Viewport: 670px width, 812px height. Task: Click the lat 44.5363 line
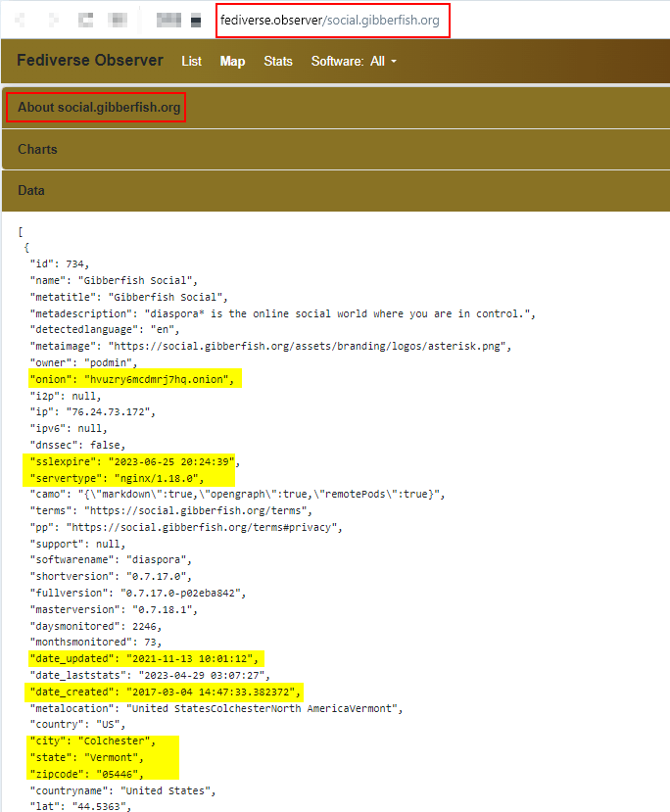pyautogui.click(x=80, y=807)
